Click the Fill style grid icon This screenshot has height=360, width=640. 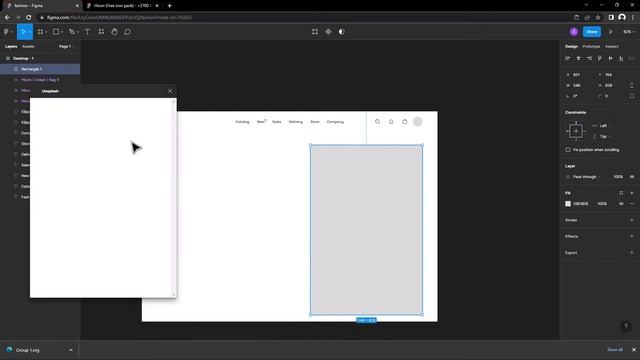coord(621,193)
